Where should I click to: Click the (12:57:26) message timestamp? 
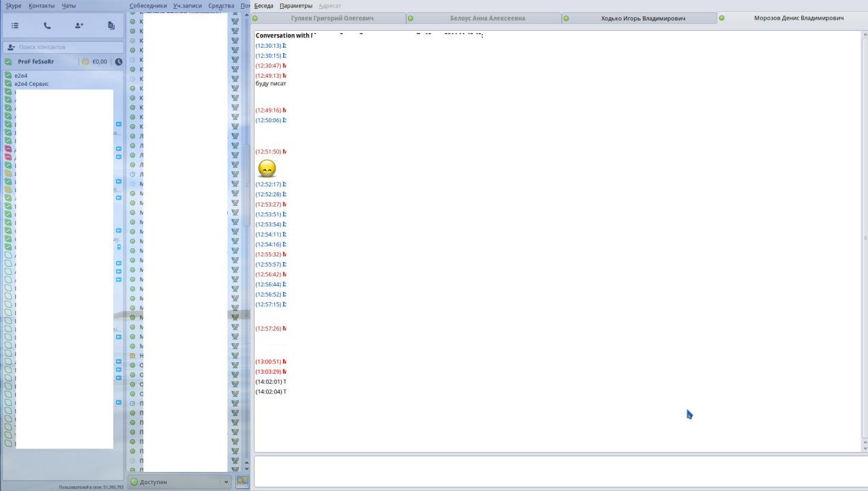(x=268, y=329)
